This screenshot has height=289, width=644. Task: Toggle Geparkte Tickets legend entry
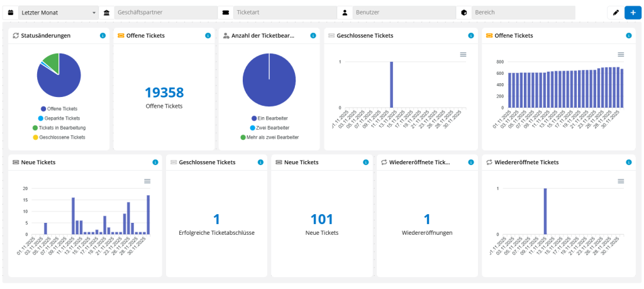(x=58, y=118)
